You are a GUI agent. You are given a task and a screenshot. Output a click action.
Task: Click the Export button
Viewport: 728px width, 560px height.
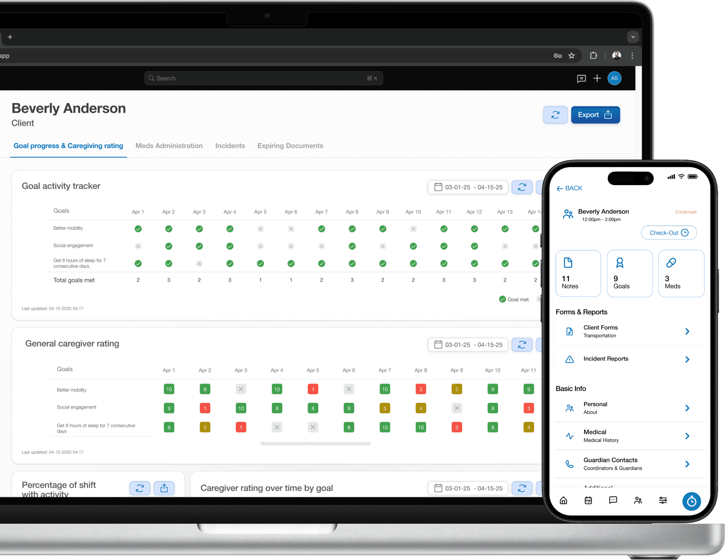tap(595, 115)
